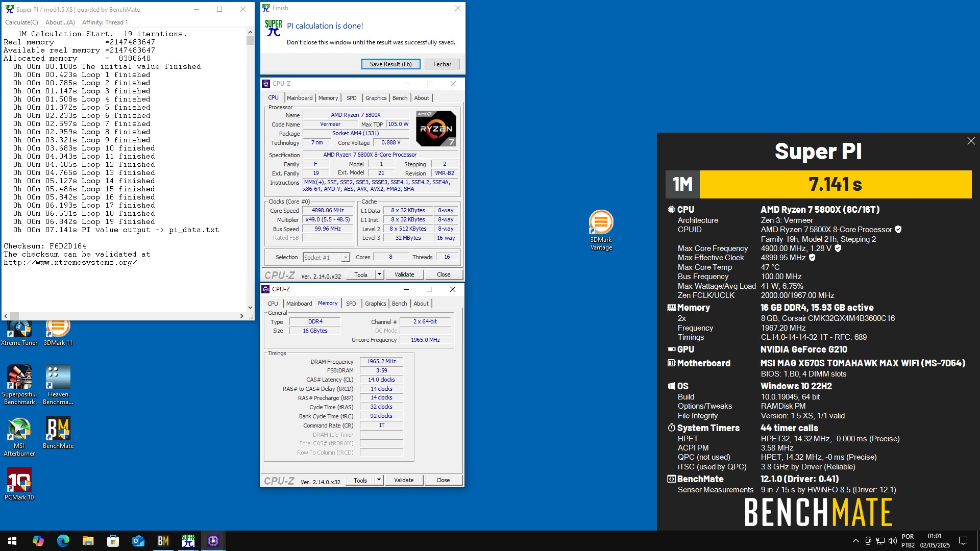Open Copilot from the taskbar
This screenshot has height=551, width=980.
(x=38, y=541)
